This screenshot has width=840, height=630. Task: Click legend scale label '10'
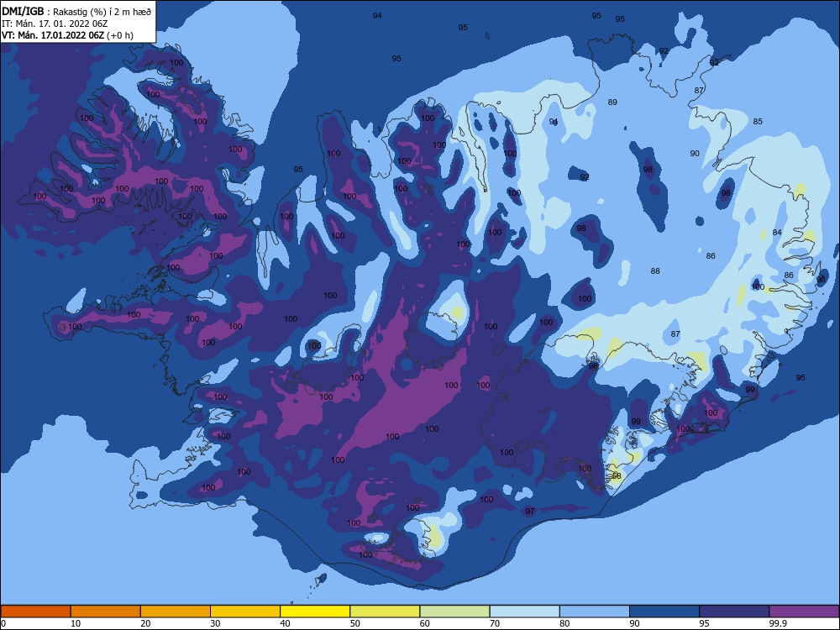[76, 623]
